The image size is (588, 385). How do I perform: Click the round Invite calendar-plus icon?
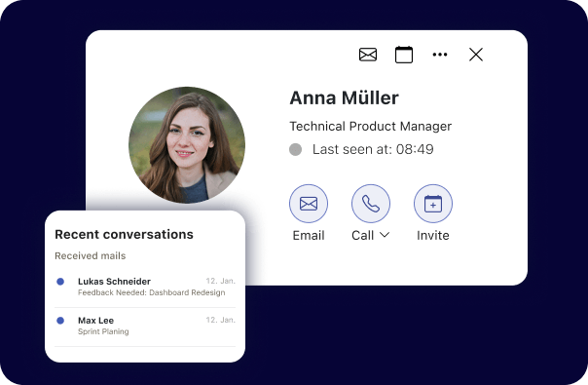click(433, 204)
